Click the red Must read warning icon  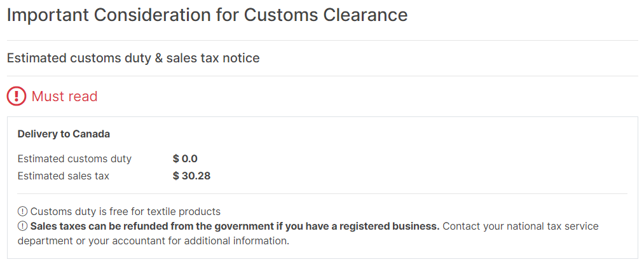(x=17, y=96)
